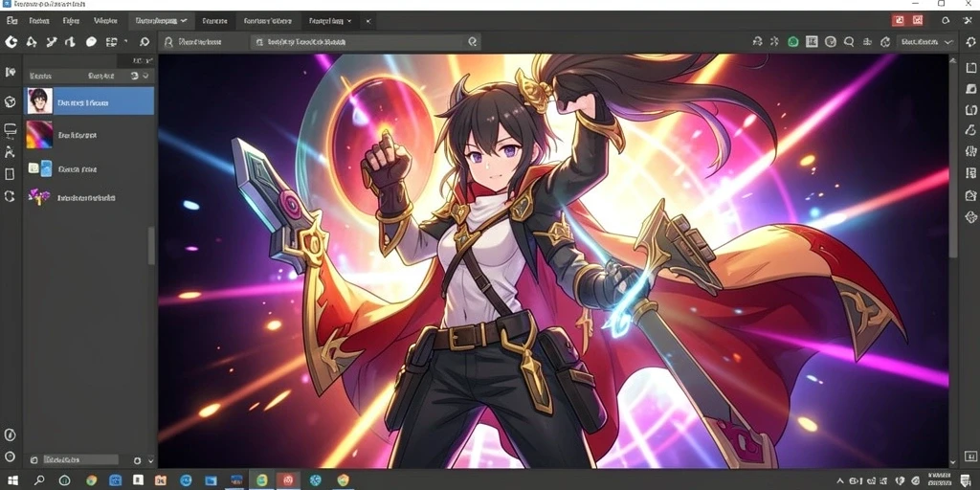Choose the grid squares tool in left toolbar
The image size is (980, 490).
[x=111, y=42]
